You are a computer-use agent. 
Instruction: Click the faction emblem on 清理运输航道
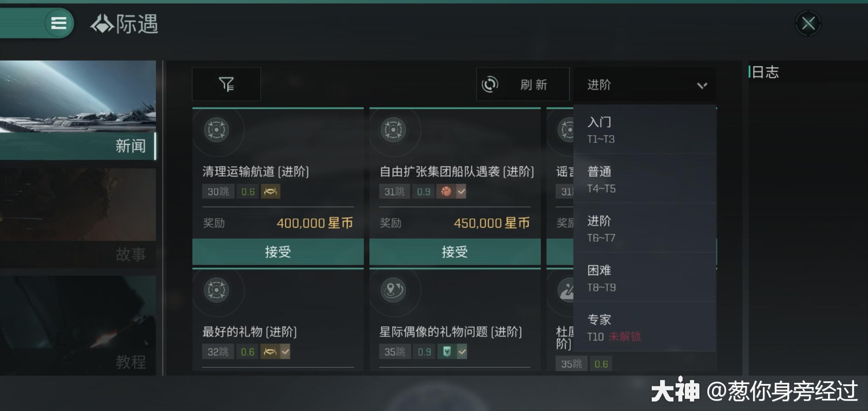[270, 191]
